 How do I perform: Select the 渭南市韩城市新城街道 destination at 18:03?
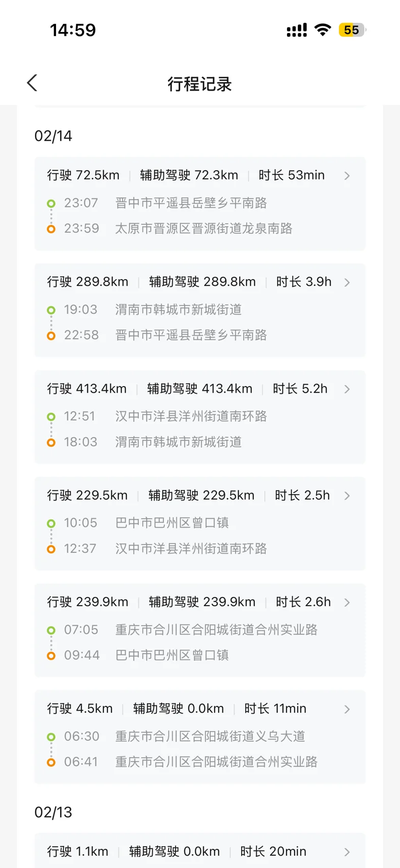pos(178,442)
